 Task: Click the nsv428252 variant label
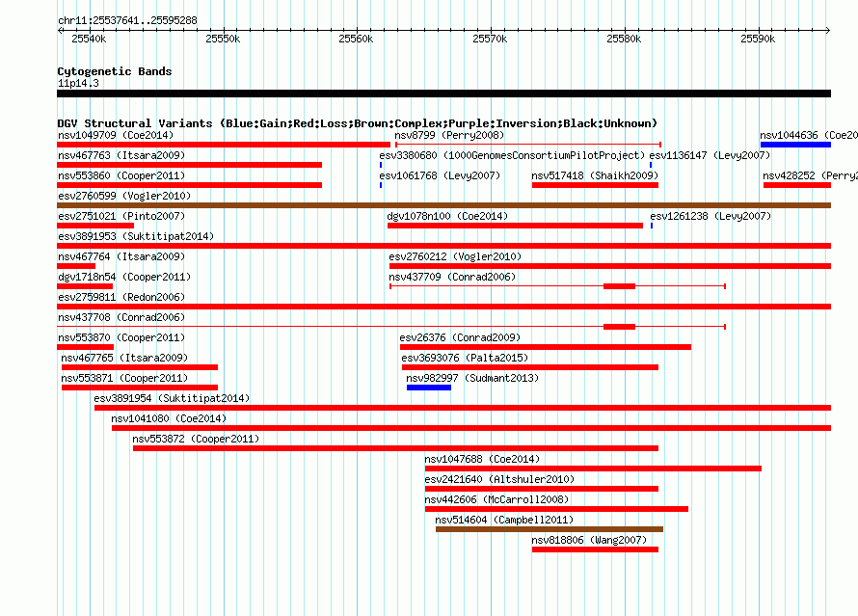(x=810, y=175)
